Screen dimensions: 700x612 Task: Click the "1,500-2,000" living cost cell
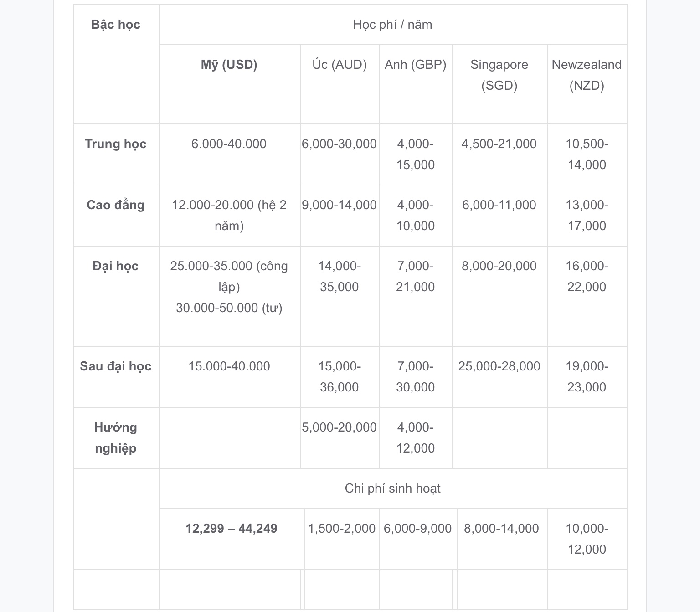point(342,529)
